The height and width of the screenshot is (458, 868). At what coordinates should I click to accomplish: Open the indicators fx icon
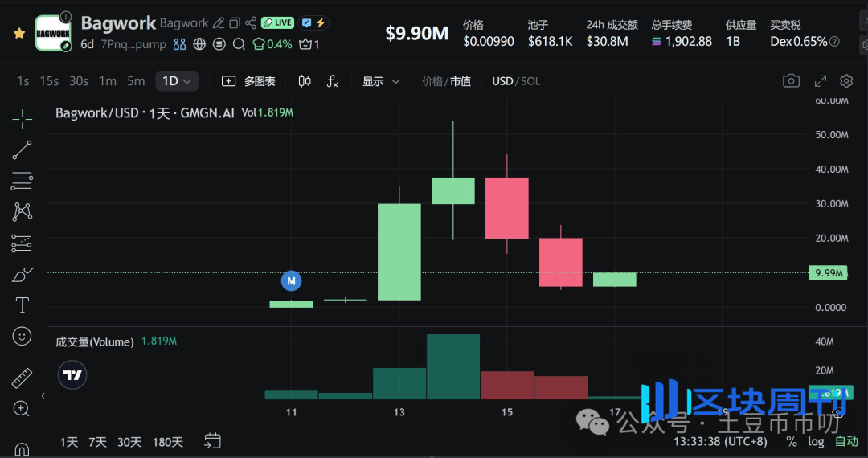coord(332,81)
